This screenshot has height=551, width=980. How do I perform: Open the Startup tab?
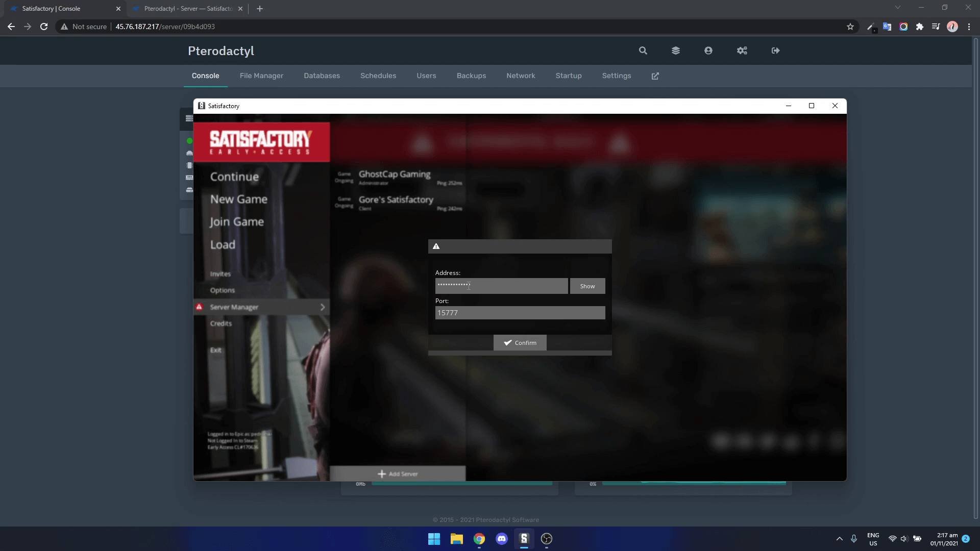point(569,76)
